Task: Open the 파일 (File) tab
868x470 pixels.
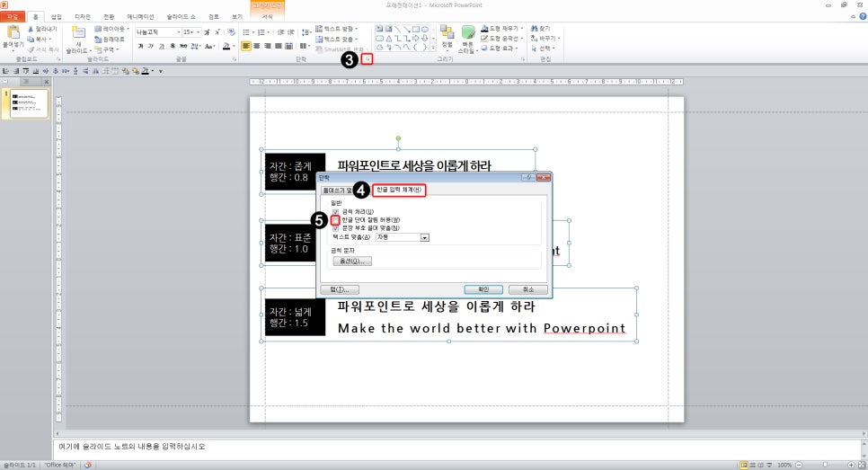Action: (13, 16)
